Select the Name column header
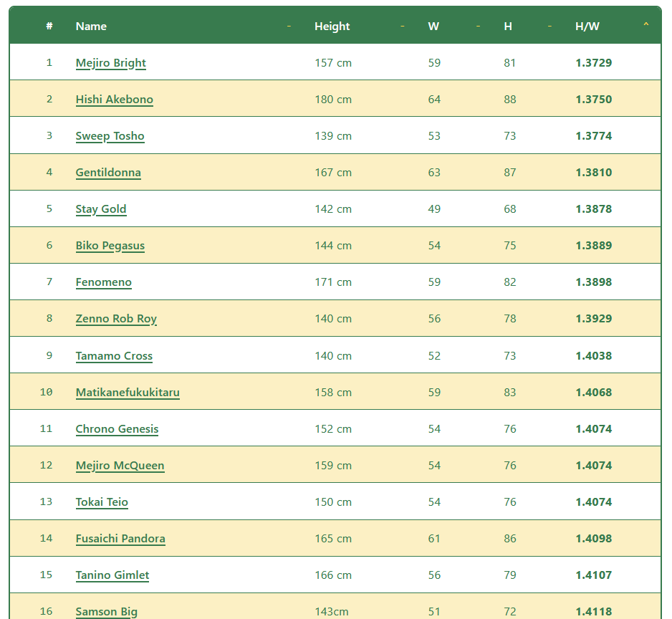Image resolution: width=672 pixels, height=619 pixels. 91,26
